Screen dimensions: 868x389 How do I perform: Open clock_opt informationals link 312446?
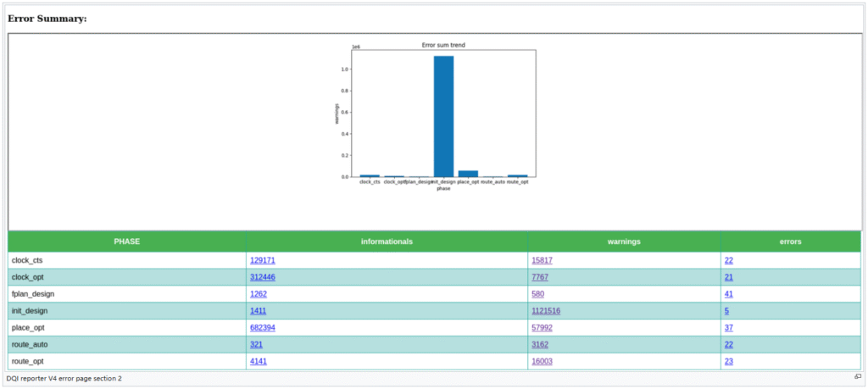click(x=262, y=278)
